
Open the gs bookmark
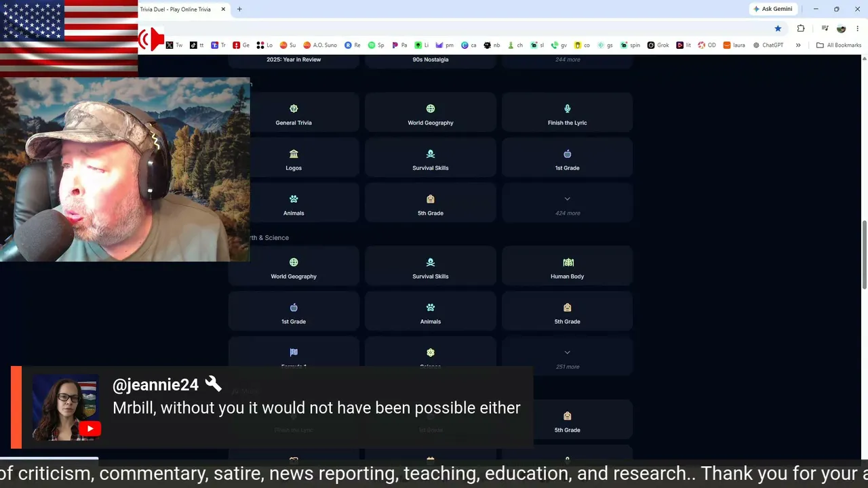tap(605, 45)
